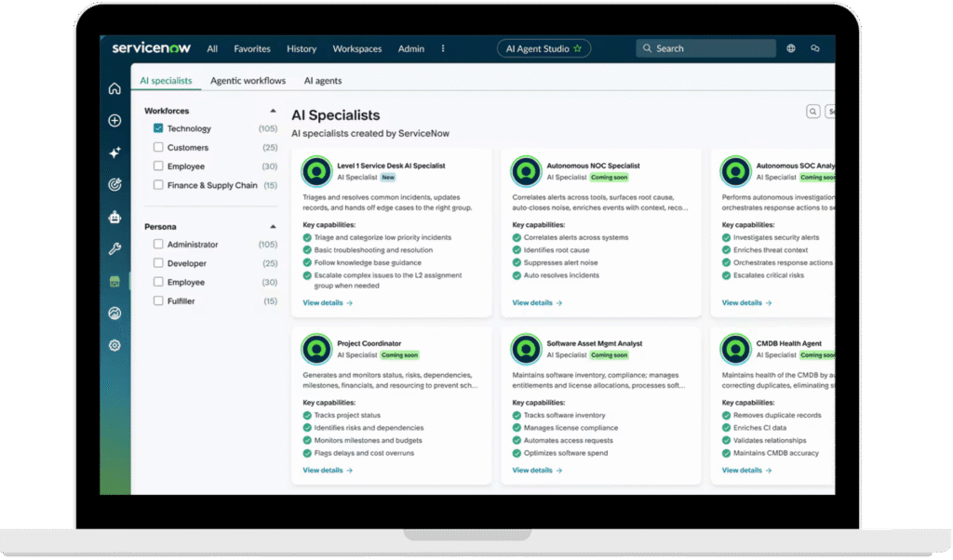The width and height of the screenshot is (953, 560).
Task: Click the globe icon in top bar
Action: coord(791,48)
